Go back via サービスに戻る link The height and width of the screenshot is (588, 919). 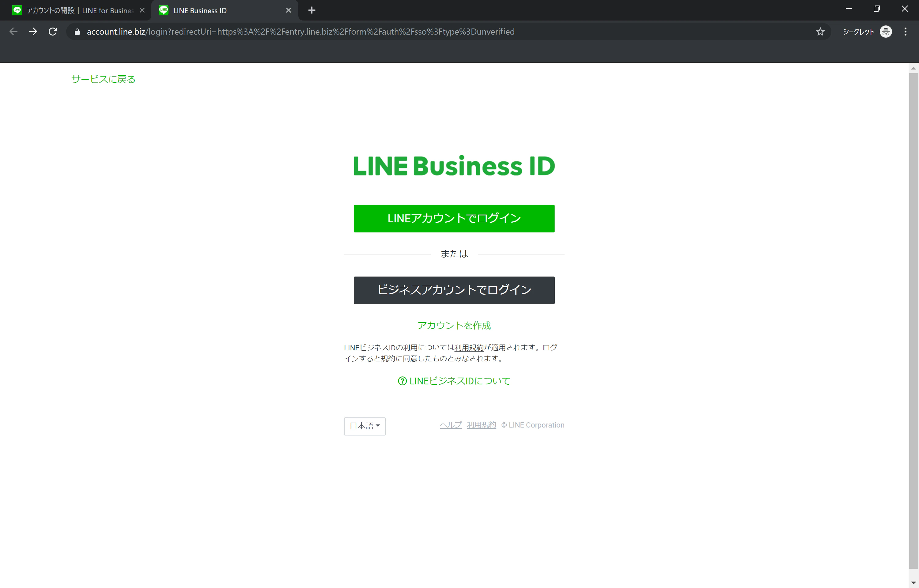point(104,79)
